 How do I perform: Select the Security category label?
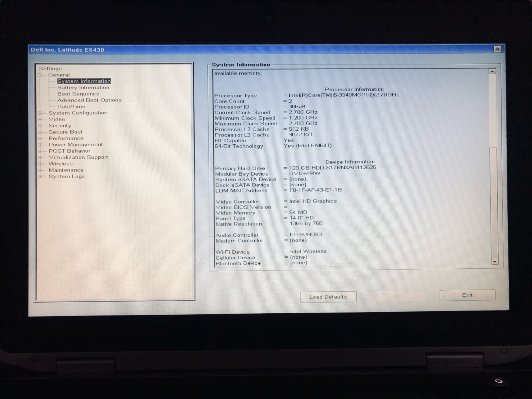(60, 126)
